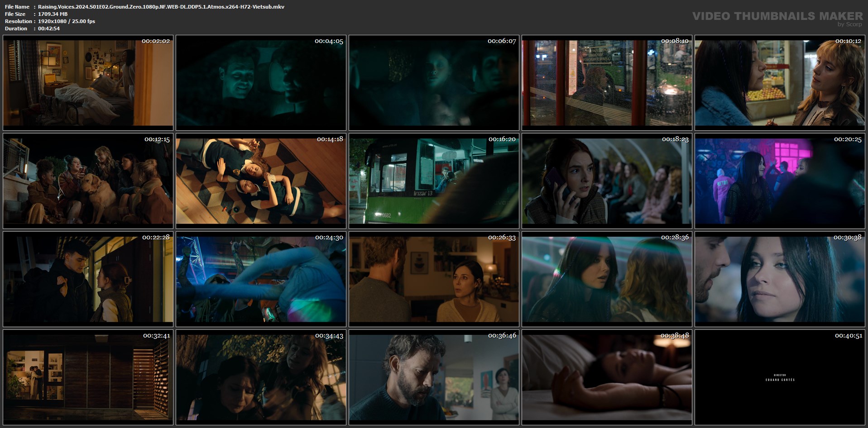View the bearded man frame at 00:36:46

(x=434, y=377)
